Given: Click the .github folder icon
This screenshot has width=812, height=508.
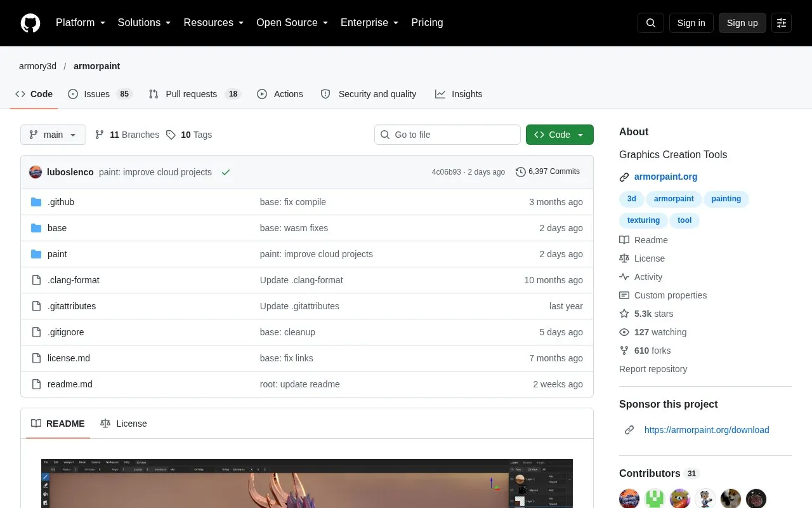Looking at the screenshot, I should point(36,202).
